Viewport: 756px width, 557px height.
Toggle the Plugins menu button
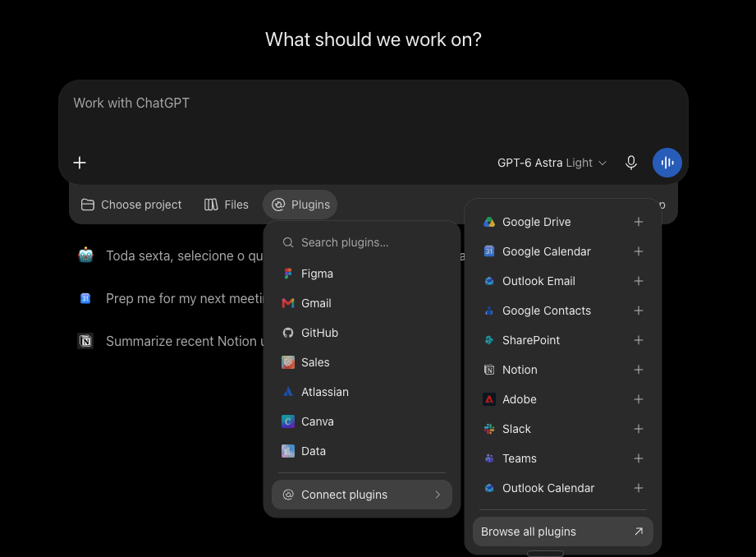pyautogui.click(x=300, y=205)
